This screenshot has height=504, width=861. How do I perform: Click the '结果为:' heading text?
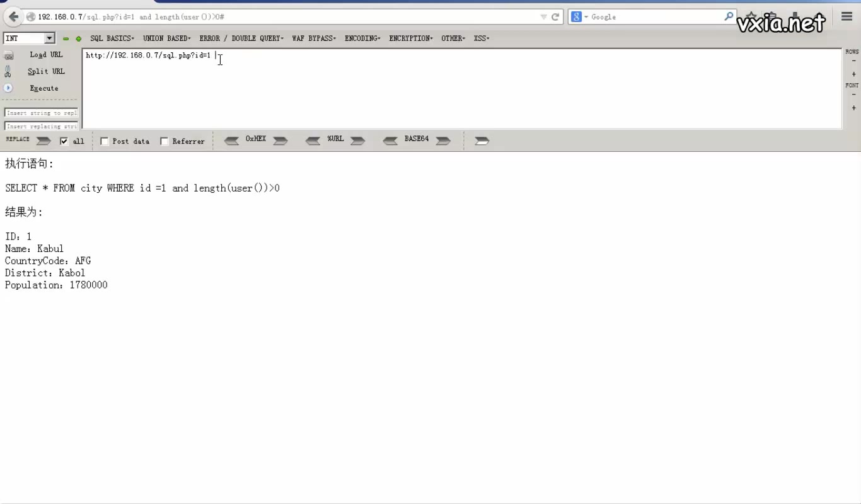pyautogui.click(x=24, y=212)
